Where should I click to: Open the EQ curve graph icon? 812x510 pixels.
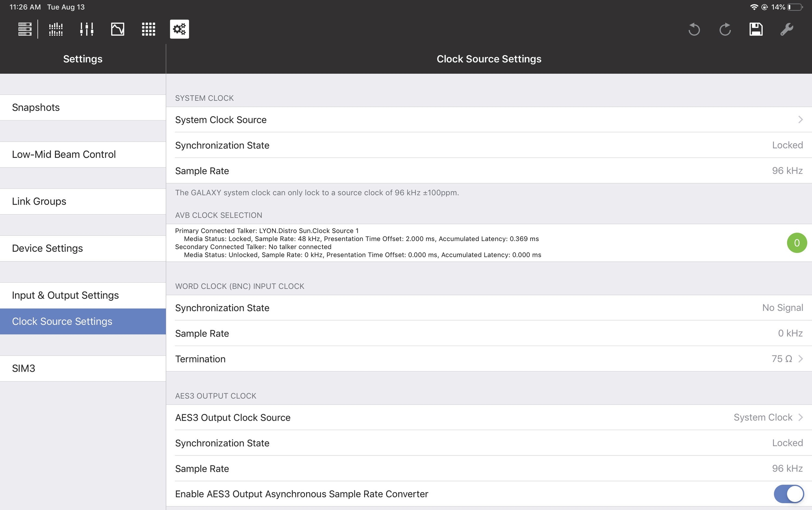(x=117, y=29)
